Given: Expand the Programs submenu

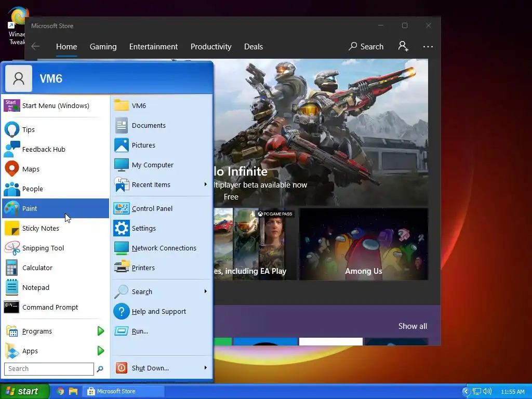Looking at the screenshot, I should click(x=101, y=331).
